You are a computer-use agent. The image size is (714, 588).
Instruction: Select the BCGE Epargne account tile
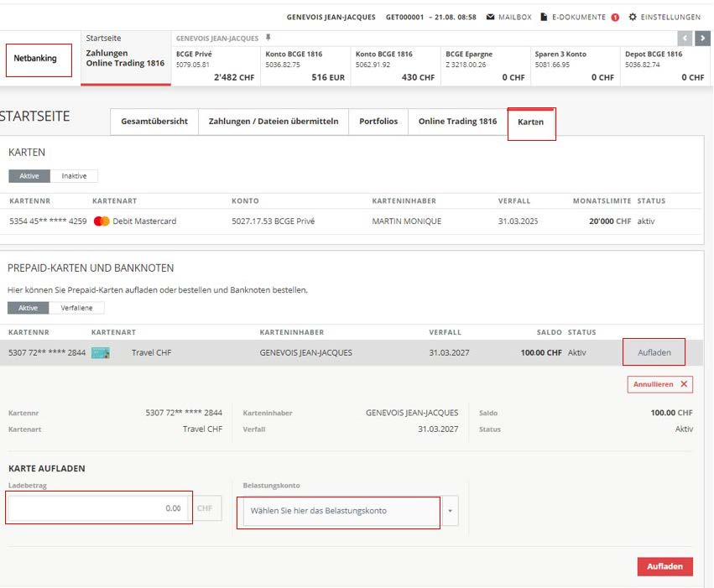[x=486, y=65]
